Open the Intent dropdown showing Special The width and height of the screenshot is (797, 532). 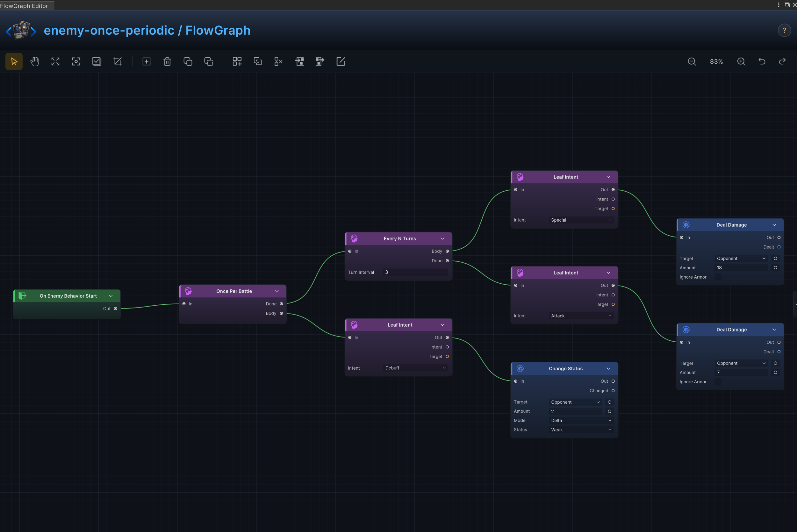(581, 220)
